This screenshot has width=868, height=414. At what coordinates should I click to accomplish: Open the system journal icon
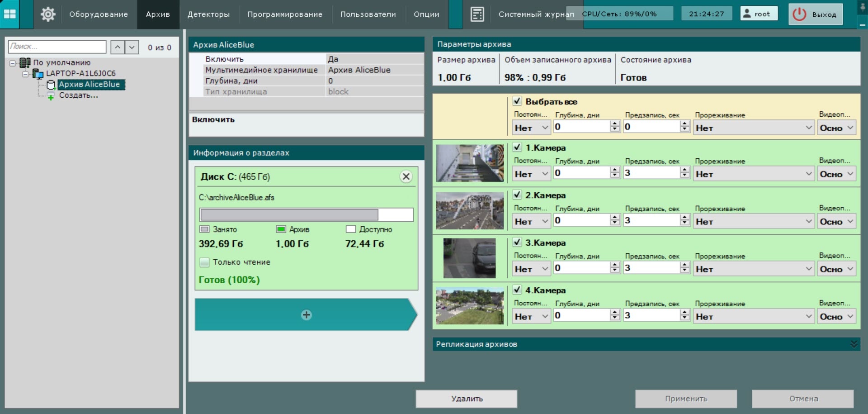click(477, 14)
